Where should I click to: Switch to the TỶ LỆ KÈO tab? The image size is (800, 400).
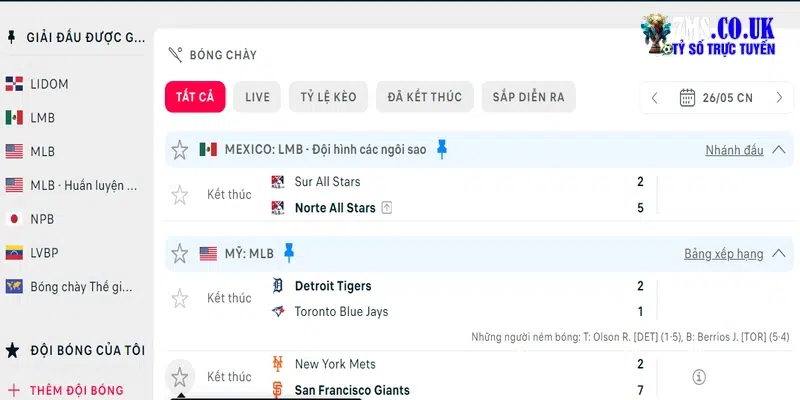(x=328, y=97)
